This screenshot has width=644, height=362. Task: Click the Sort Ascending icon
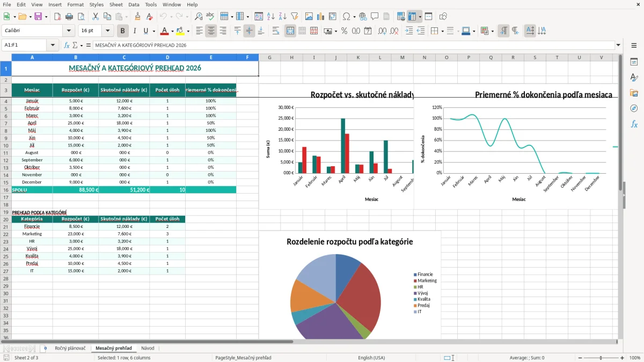coord(270,17)
